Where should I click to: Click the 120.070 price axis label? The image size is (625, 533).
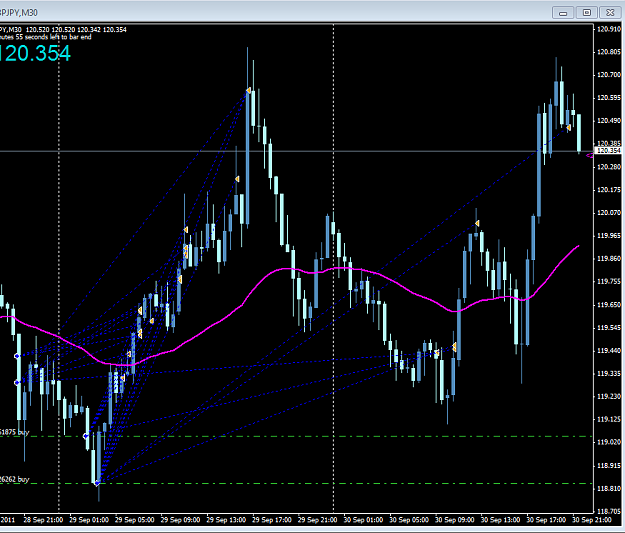coord(609,212)
